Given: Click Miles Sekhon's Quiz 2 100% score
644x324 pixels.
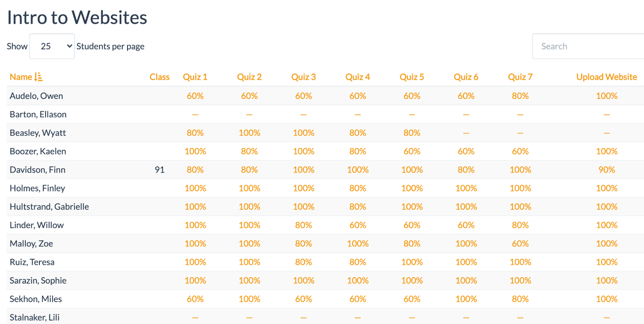Looking at the screenshot, I should click(x=249, y=299).
